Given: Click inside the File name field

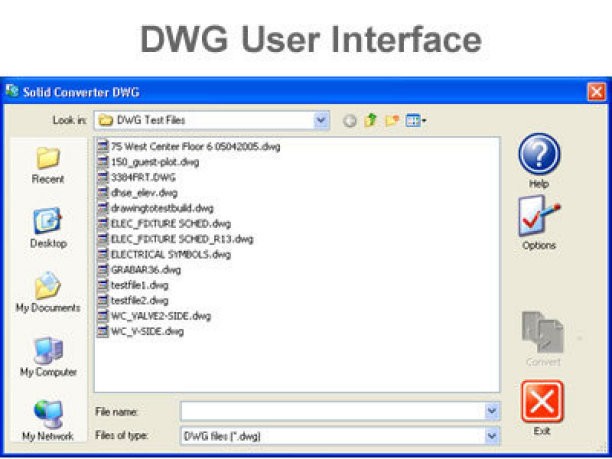Looking at the screenshot, I should pyautogui.click(x=333, y=411).
